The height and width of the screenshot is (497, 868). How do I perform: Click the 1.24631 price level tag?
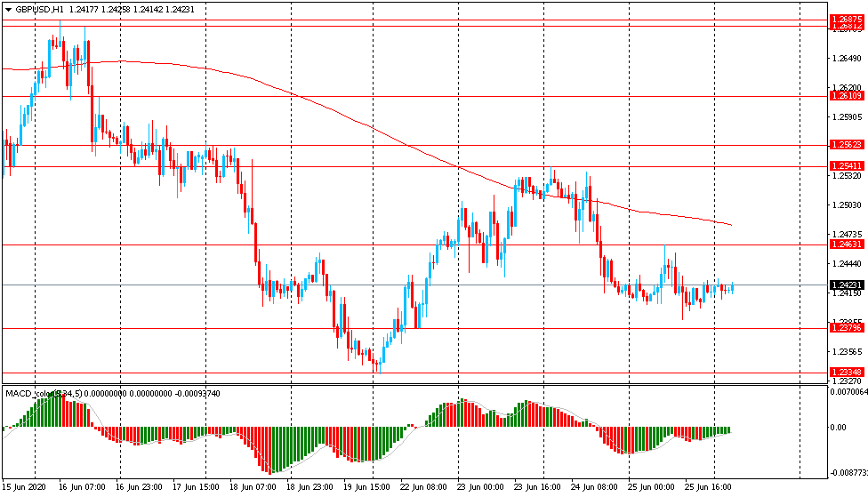tap(845, 244)
